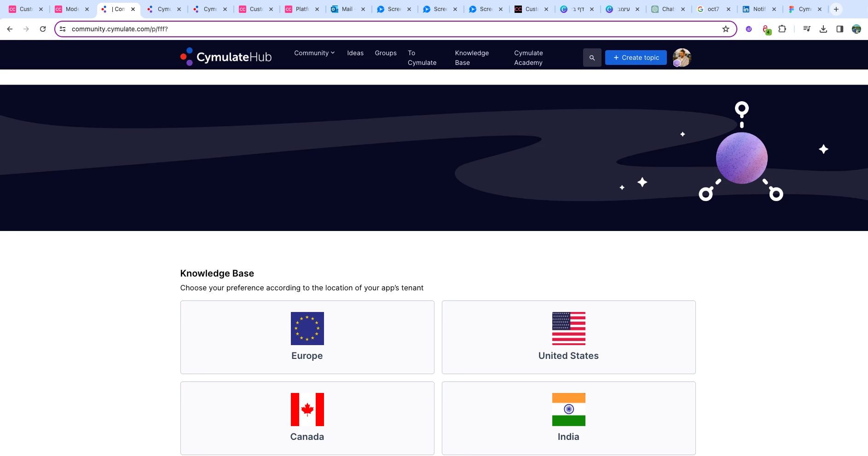Switch to the Mode browser tab
This screenshot has height=456, width=868.
(x=72, y=9)
